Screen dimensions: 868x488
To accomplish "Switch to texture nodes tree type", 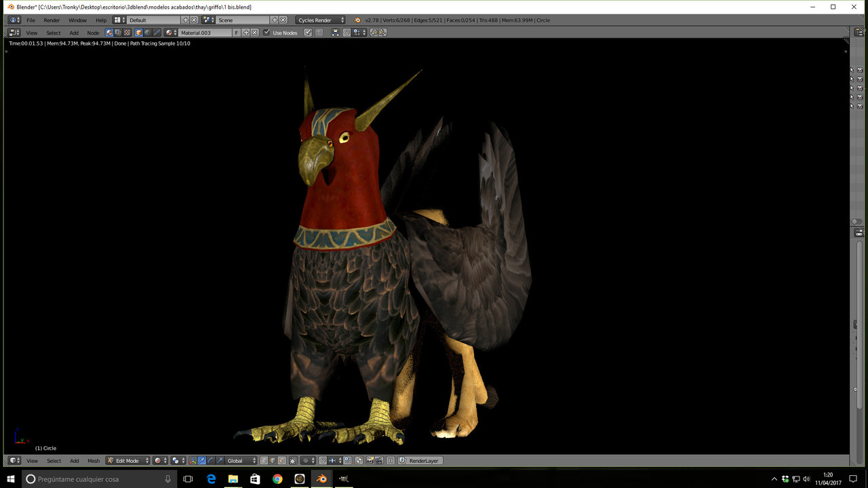I will pyautogui.click(x=127, y=33).
